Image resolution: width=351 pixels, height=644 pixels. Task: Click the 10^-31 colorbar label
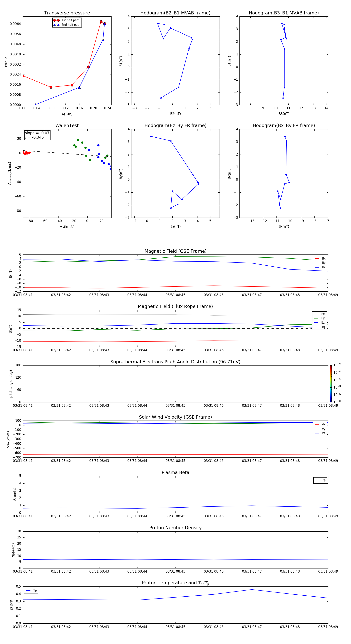pyautogui.click(x=337, y=402)
